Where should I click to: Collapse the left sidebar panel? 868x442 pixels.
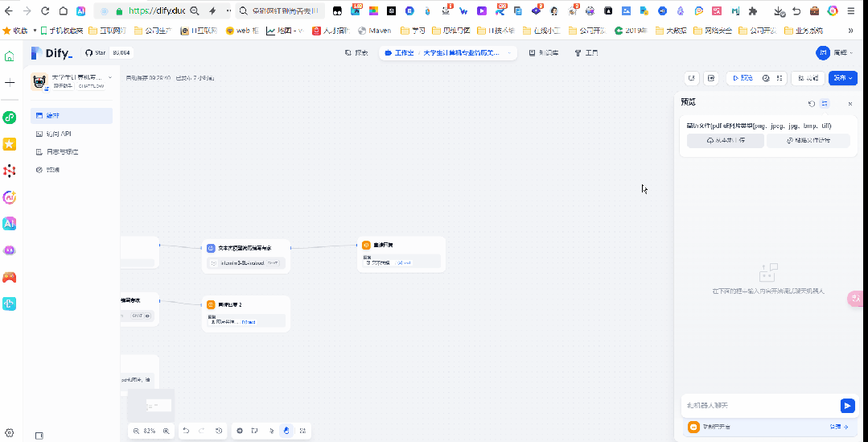tap(39, 436)
